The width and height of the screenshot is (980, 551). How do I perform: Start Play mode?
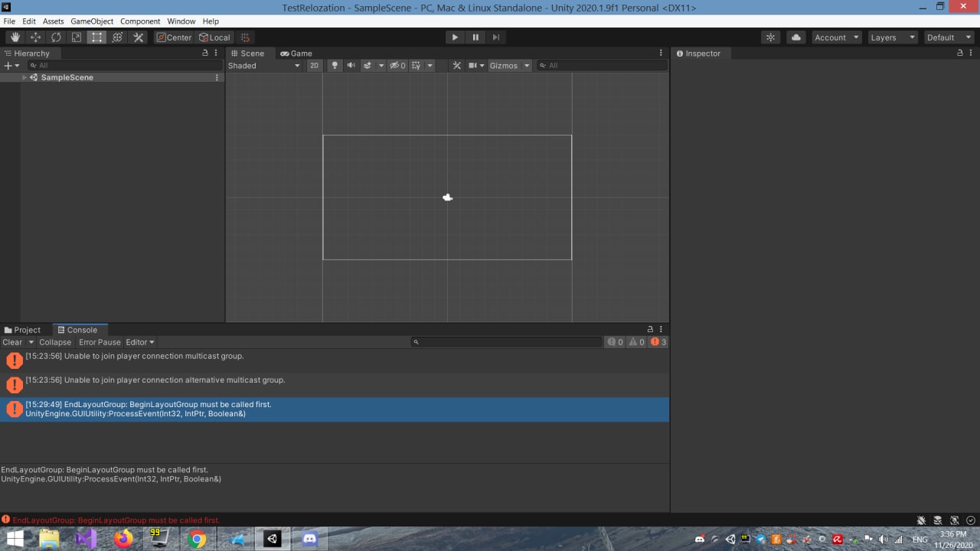pyautogui.click(x=455, y=37)
